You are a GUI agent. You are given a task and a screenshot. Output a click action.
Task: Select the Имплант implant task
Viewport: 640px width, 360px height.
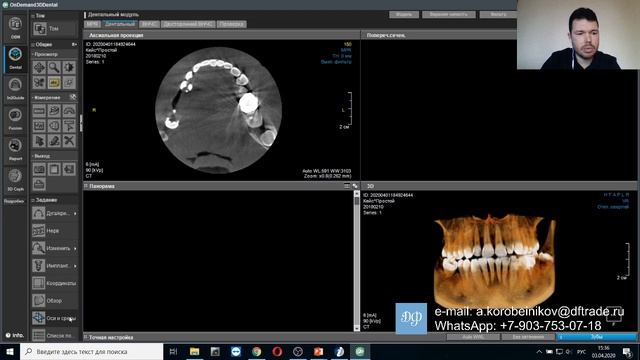(54, 266)
